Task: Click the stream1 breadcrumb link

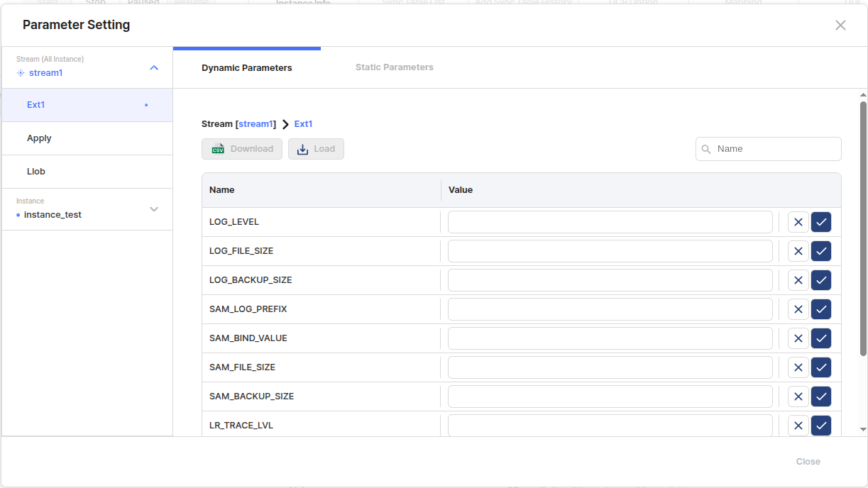Action: (256, 124)
